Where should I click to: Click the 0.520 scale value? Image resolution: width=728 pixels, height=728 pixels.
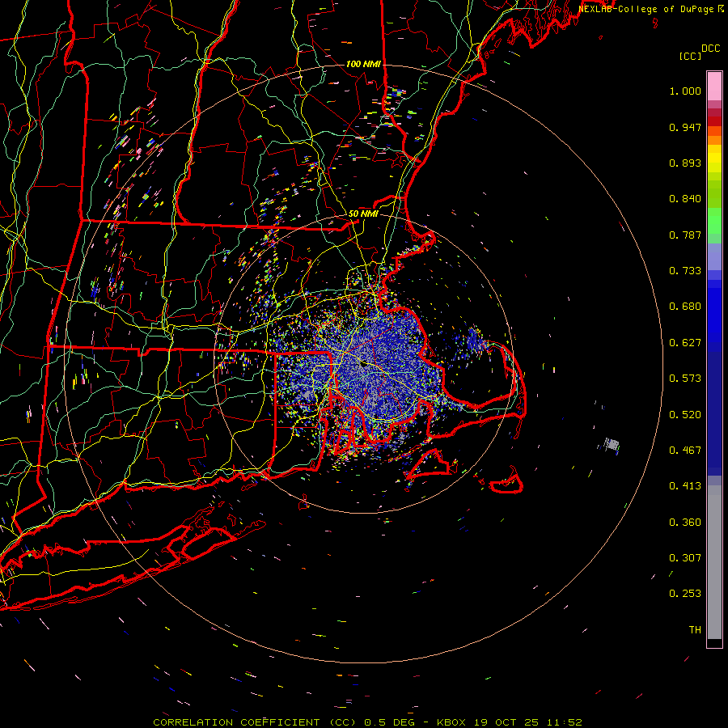(x=685, y=415)
